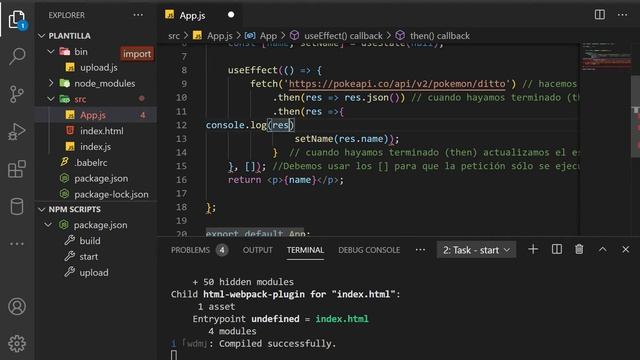Open index.html in the explorer
The height and width of the screenshot is (360, 640).
(x=102, y=131)
